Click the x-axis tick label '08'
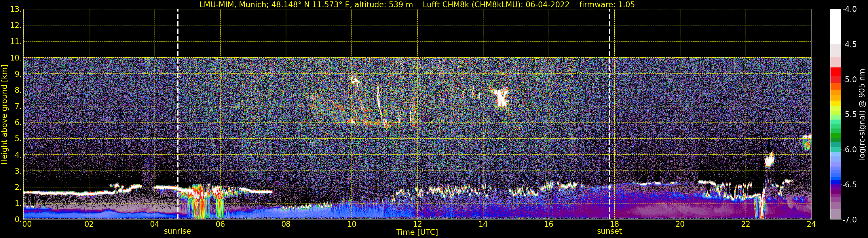 (x=286, y=224)
